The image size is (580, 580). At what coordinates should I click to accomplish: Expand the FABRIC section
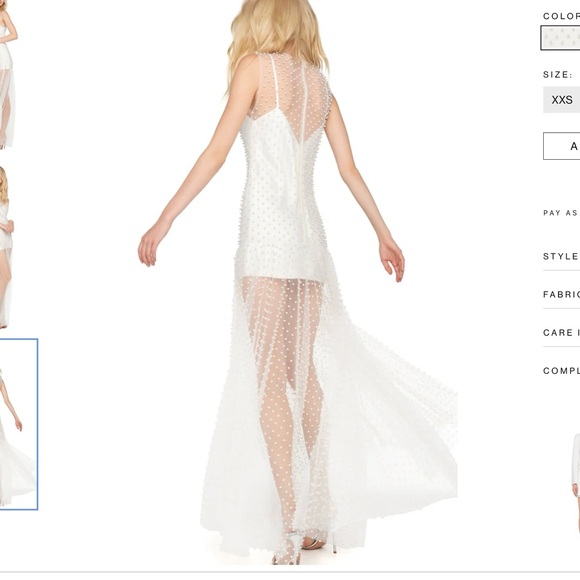[562, 295]
